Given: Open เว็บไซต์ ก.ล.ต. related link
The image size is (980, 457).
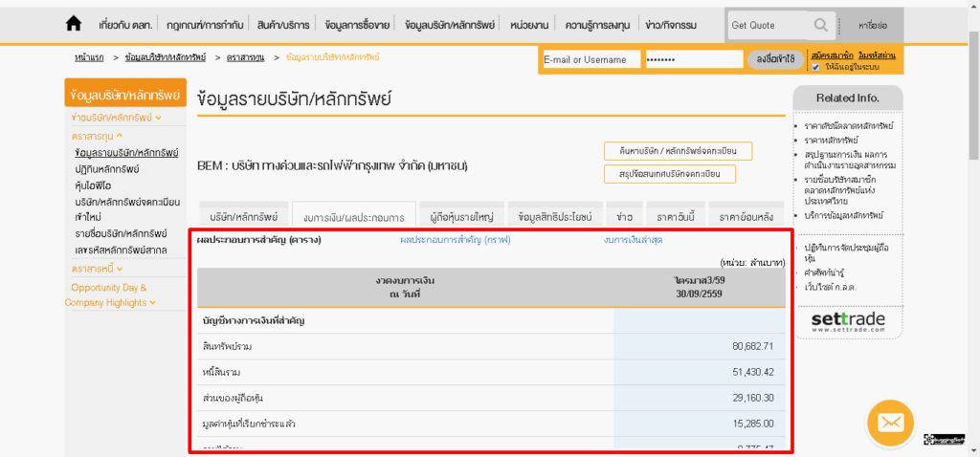Looking at the screenshot, I should click(x=830, y=287).
